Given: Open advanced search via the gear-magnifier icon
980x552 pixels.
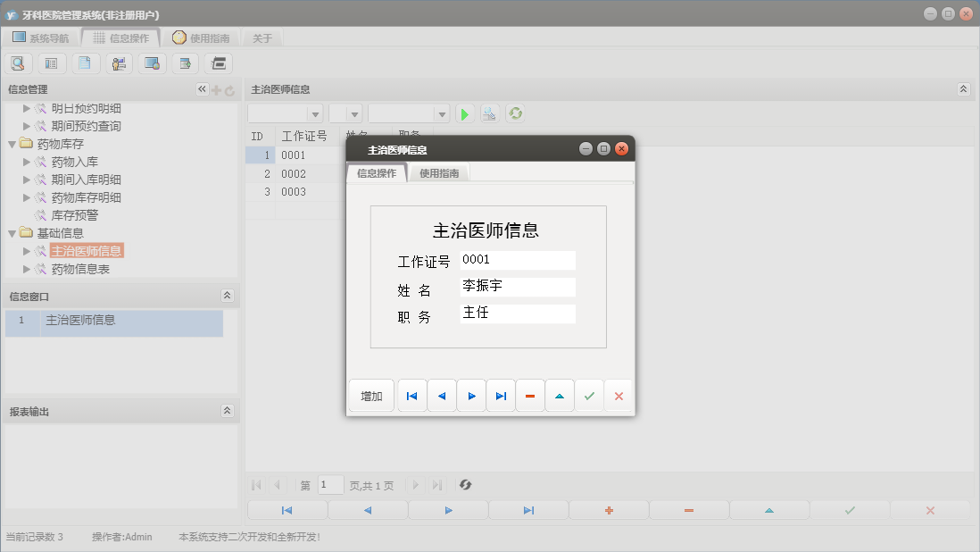Looking at the screenshot, I should tap(489, 114).
